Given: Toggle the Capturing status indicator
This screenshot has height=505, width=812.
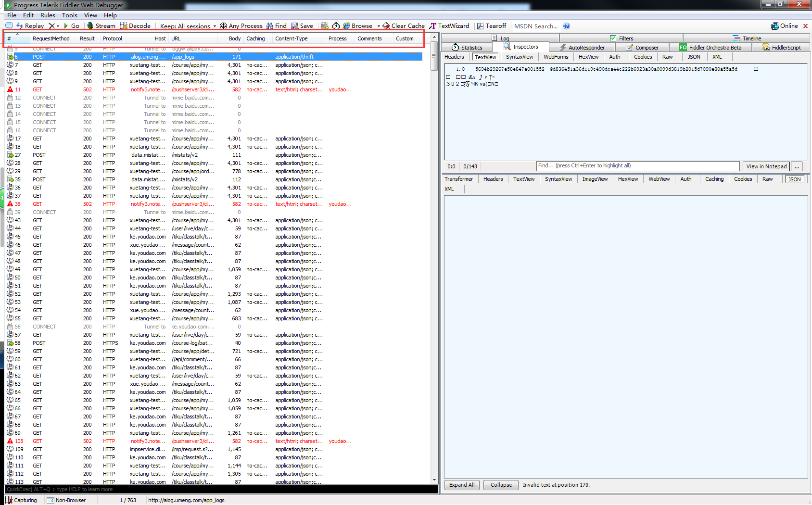Looking at the screenshot, I should [x=21, y=500].
